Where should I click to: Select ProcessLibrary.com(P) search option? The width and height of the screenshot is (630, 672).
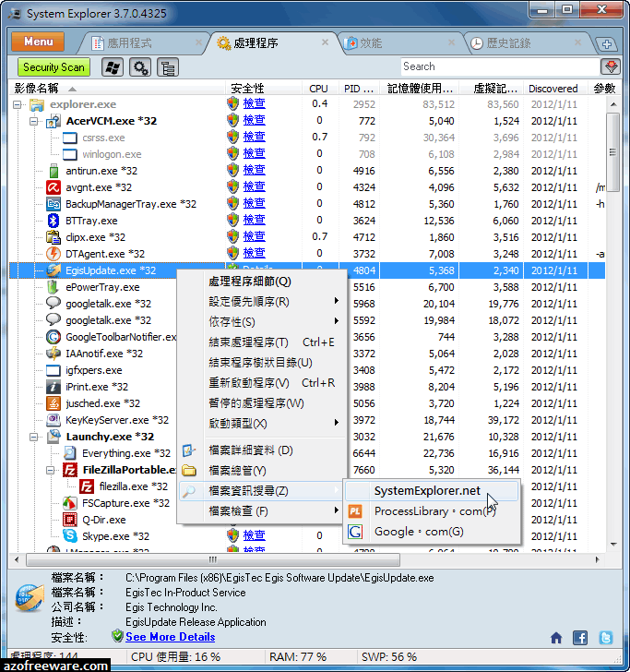click(432, 511)
